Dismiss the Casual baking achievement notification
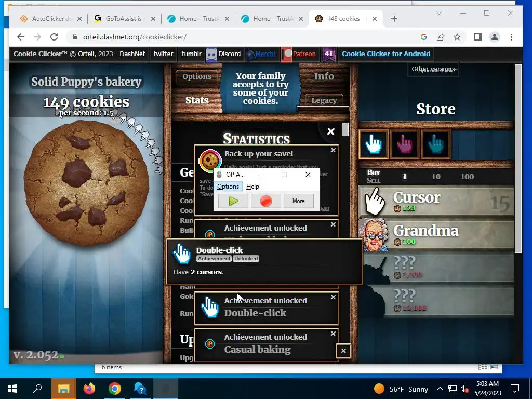 333,334
